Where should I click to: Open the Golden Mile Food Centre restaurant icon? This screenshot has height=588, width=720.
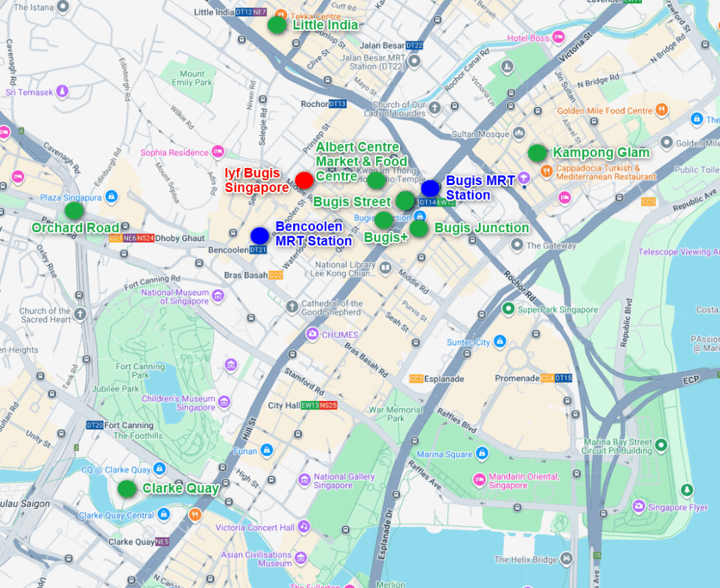click(661, 110)
